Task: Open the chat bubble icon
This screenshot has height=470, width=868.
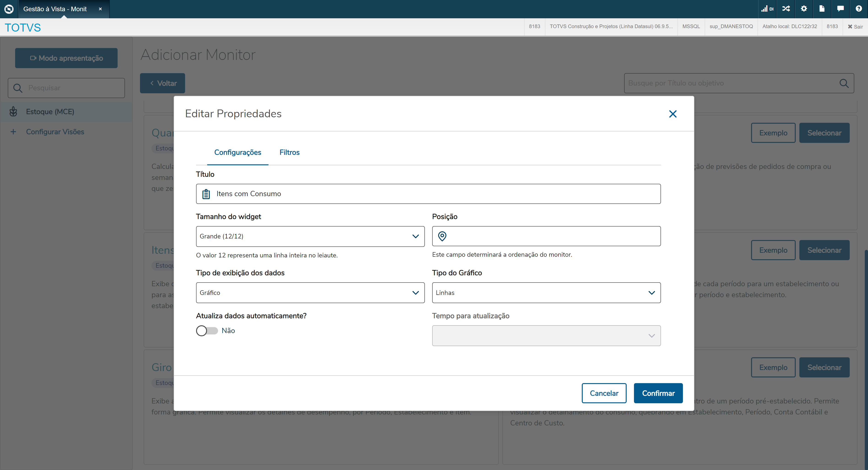Action: point(840,9)
